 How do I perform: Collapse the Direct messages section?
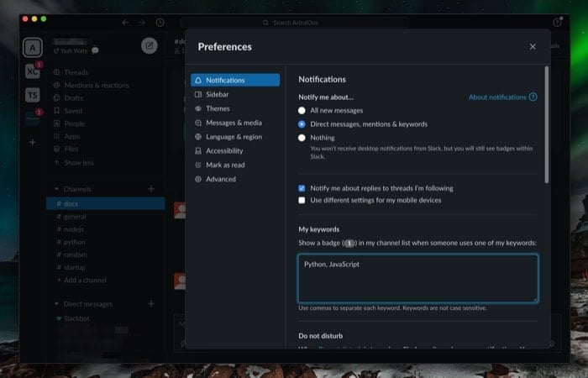tap(56, 304)
